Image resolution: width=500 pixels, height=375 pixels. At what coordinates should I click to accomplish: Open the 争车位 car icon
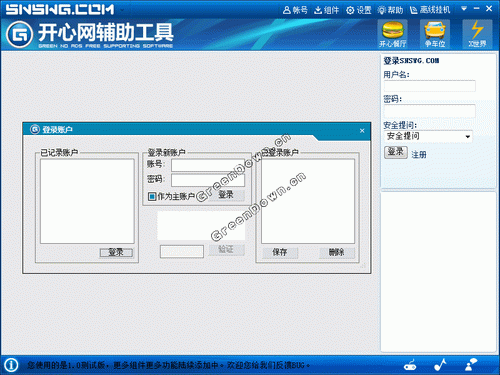pos(435,34)
